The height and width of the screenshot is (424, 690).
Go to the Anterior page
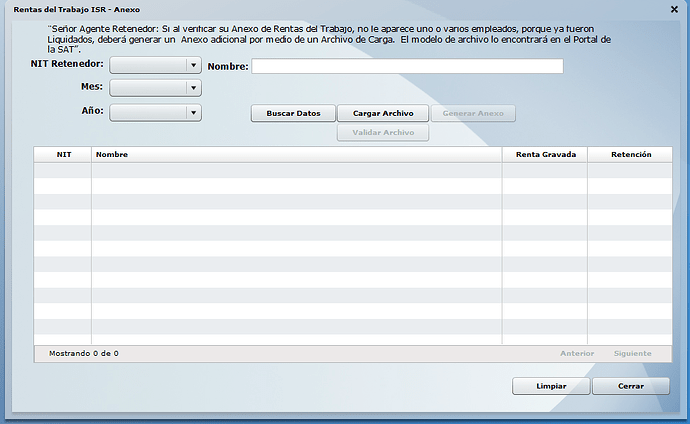click(x=577, y=353)
